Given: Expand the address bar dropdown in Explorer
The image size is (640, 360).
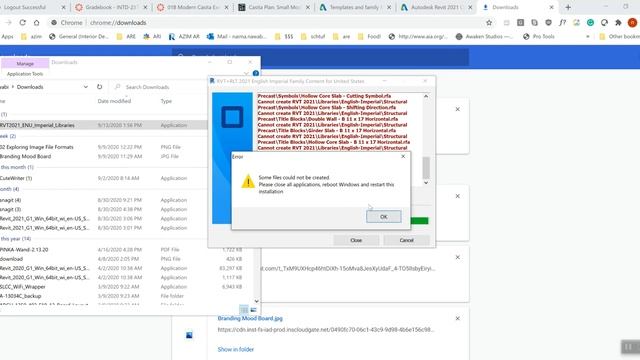Looking at the screenshot, I should [85, 87].
